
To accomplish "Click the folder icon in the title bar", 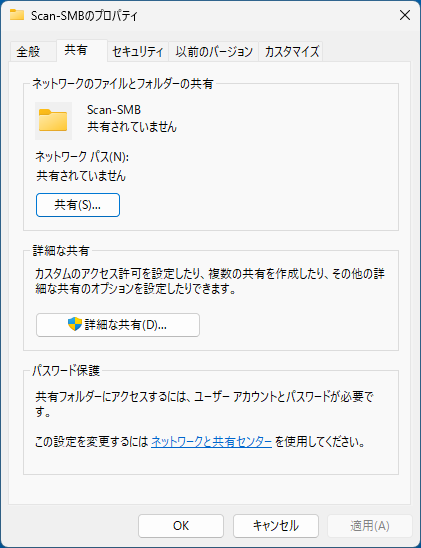I will click(x=17, y=15).
